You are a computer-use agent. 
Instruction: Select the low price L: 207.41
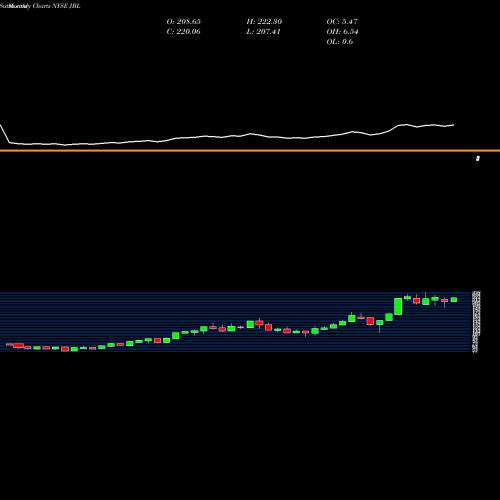264,32
